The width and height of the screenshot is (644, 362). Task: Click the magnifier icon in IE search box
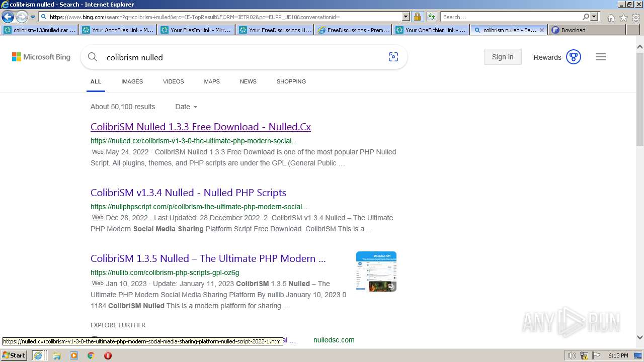(586, 17)
